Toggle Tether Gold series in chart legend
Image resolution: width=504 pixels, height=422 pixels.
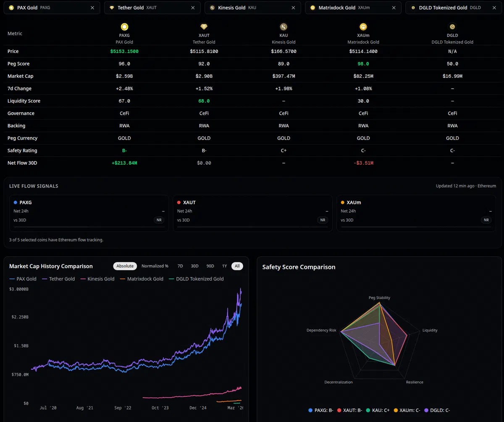(58, 279)
